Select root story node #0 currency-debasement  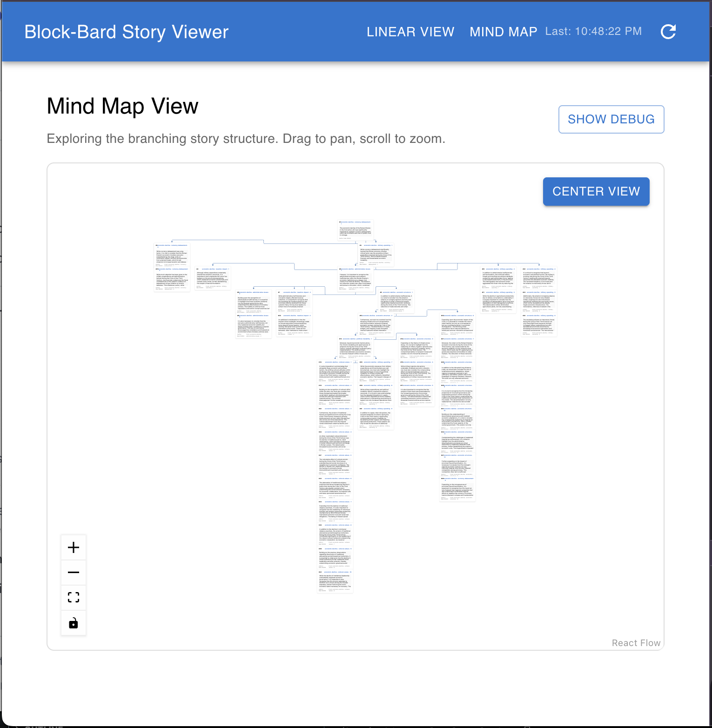(x=356, y=230)
